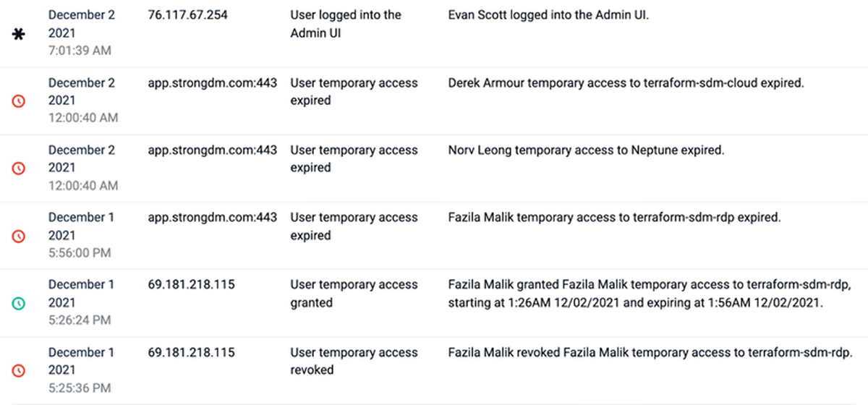This screenshot has height=405, width=868.
Task: Select the Derek Armour terraform-sdm-cloud expired message
Action: (x=626, y=83)
